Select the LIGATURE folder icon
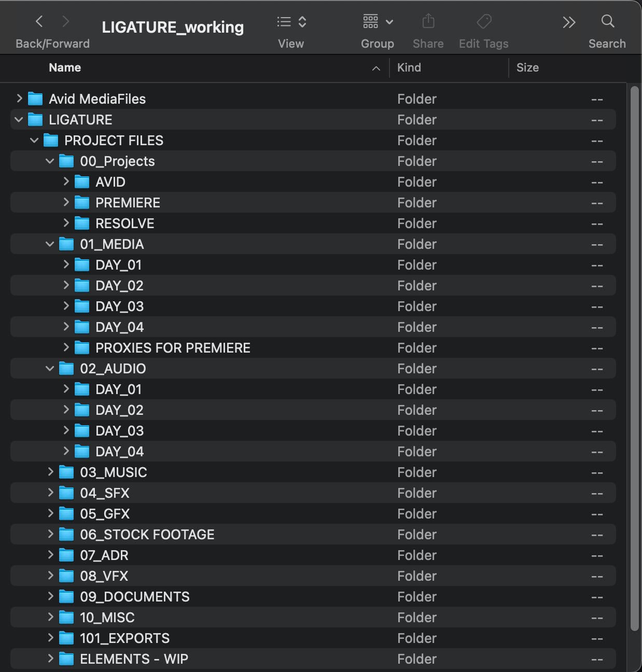 point(35,119)
